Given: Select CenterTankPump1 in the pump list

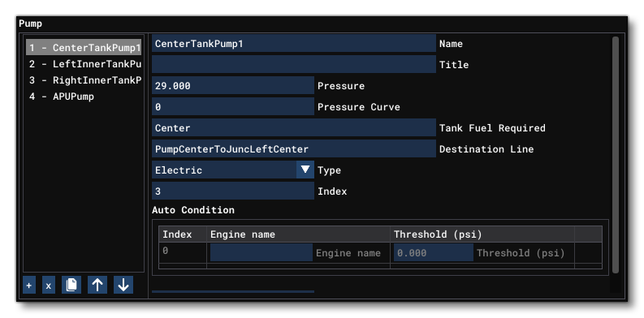Looking at the screenshot, I should [84, 48].
